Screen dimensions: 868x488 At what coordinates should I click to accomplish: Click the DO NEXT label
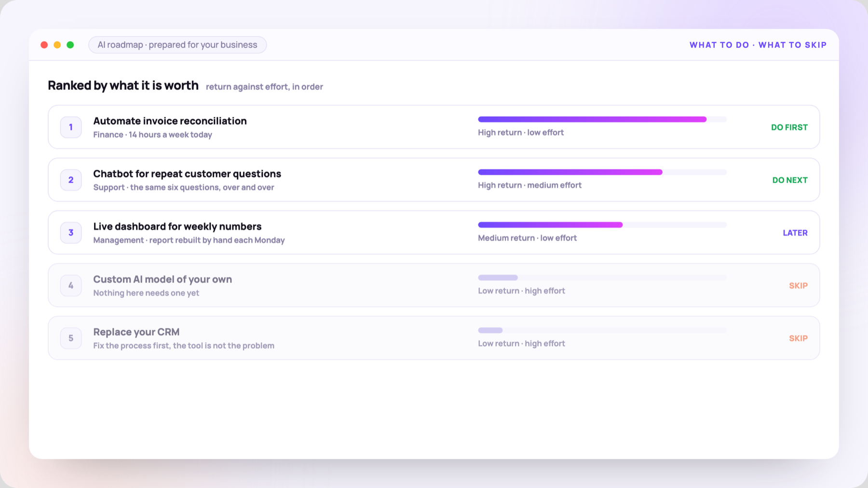790,180
